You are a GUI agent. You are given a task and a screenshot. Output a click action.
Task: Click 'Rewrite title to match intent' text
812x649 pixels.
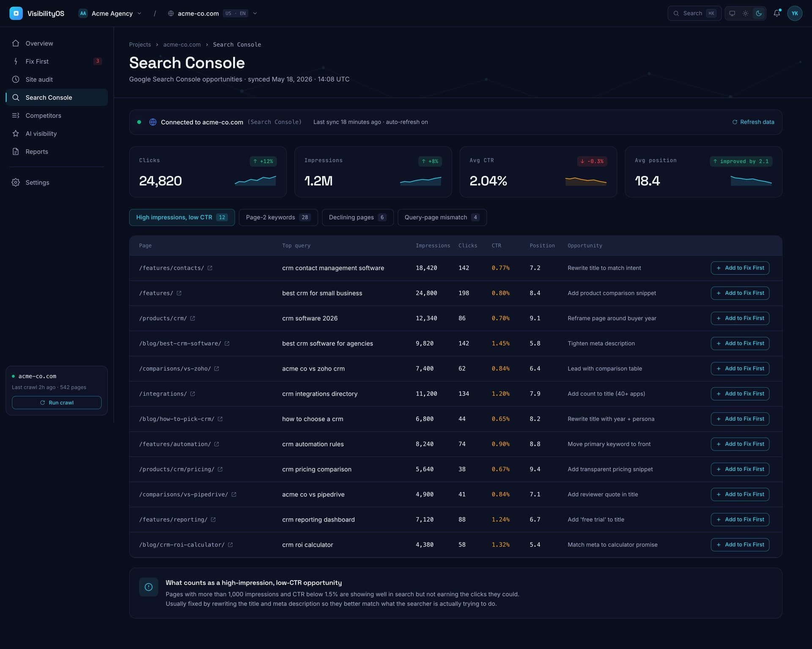pos(604,268)
